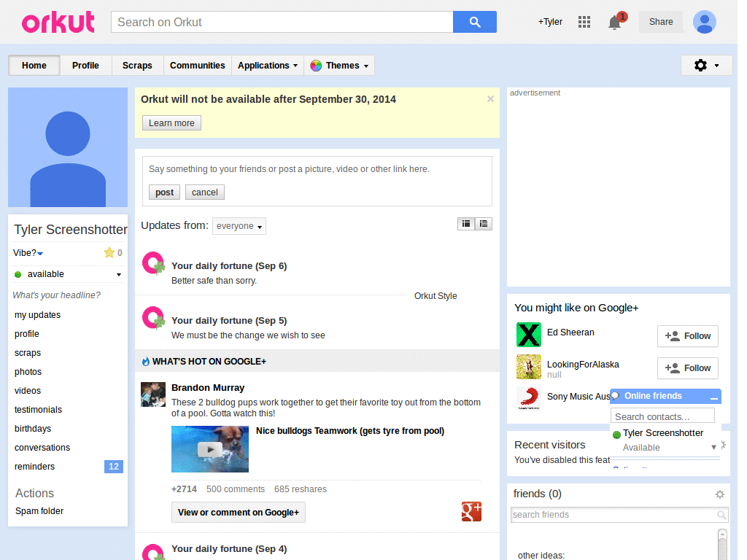
Task: Open Brandon Murray's profile photo
Action: [153, 394]
